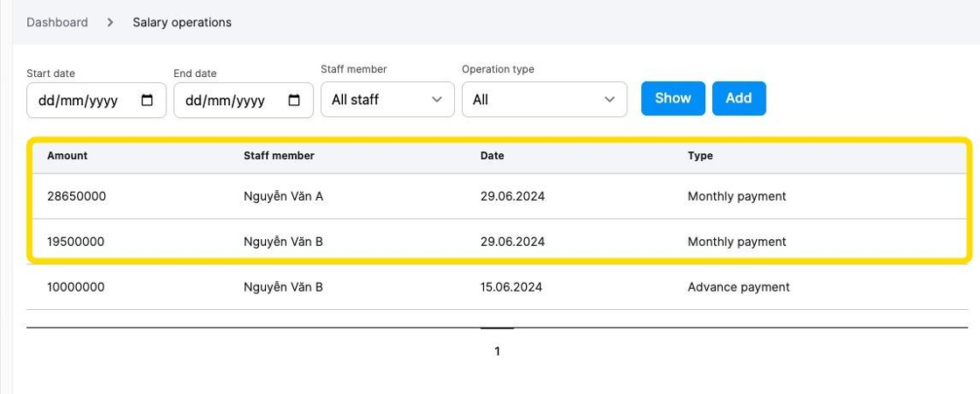
Task: Go to pagination page 1
Action: pyautogui.click(x=497, y=351)
